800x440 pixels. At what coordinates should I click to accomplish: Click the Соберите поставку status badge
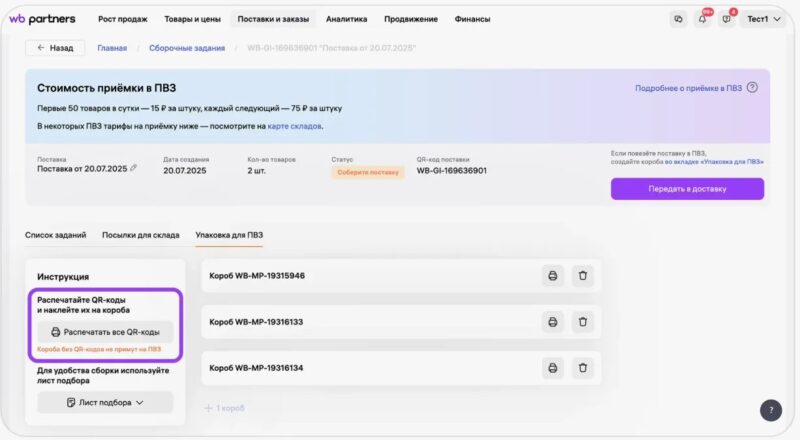(x=368, y=172)
